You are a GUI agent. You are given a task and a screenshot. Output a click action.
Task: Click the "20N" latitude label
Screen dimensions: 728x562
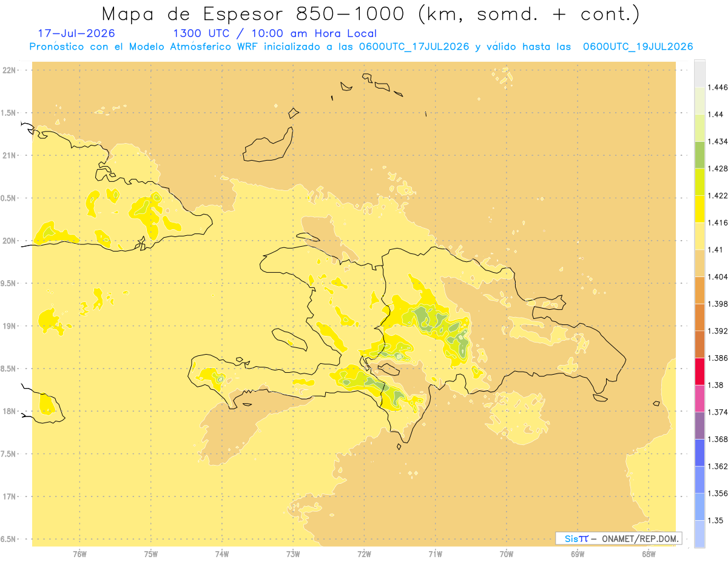click(9, 241)
